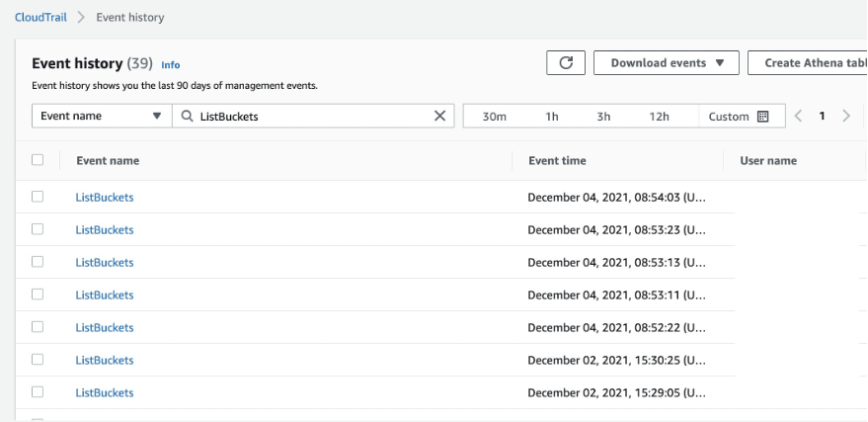Clear the ListBuckets search filter
The image size is (868, 422).
click(x=440, y=116)
